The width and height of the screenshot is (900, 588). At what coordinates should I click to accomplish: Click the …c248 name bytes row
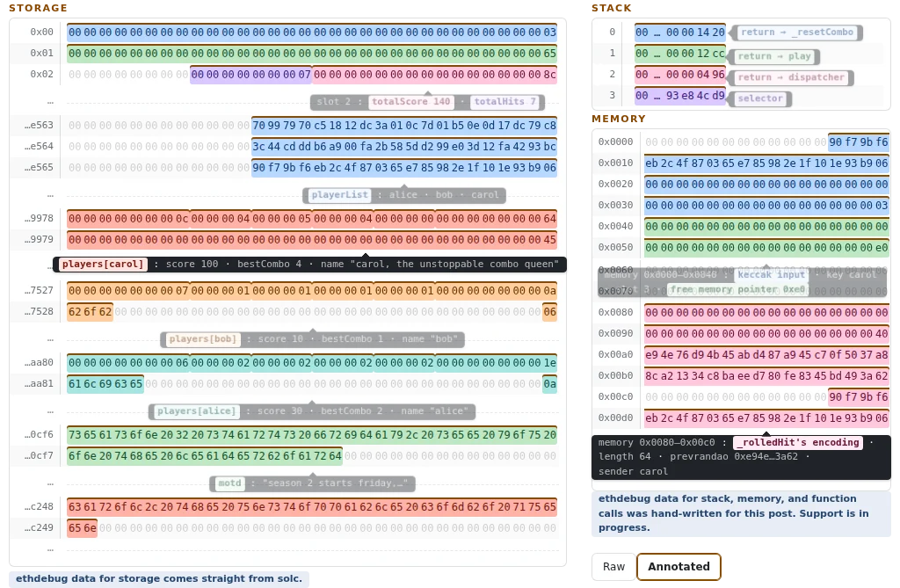(312, 507)
